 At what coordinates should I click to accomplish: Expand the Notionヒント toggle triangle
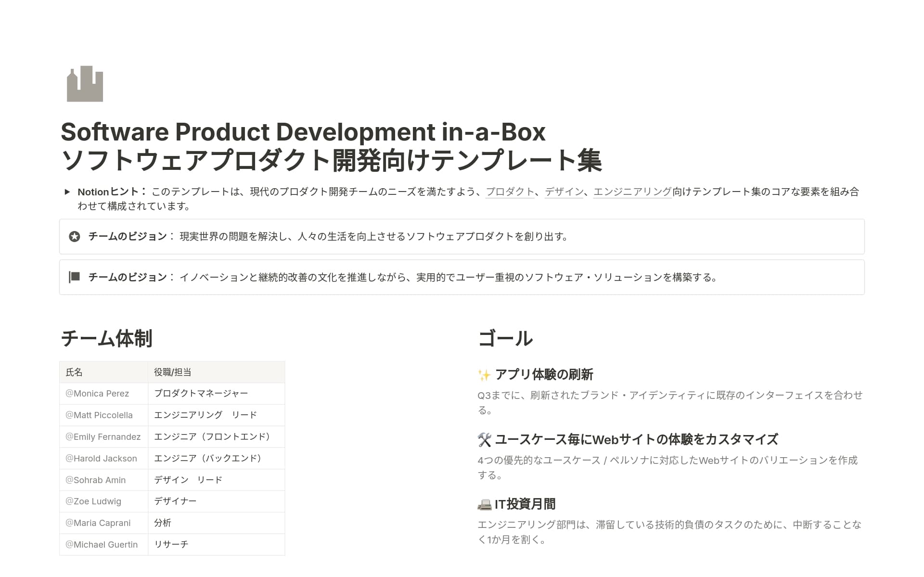tap(67, 192)
